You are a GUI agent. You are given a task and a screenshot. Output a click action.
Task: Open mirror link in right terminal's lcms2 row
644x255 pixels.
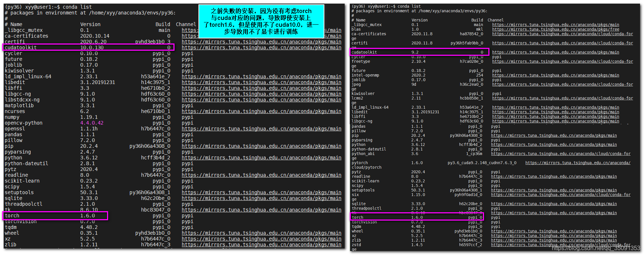pyautogui.click(x=563, y=98)
